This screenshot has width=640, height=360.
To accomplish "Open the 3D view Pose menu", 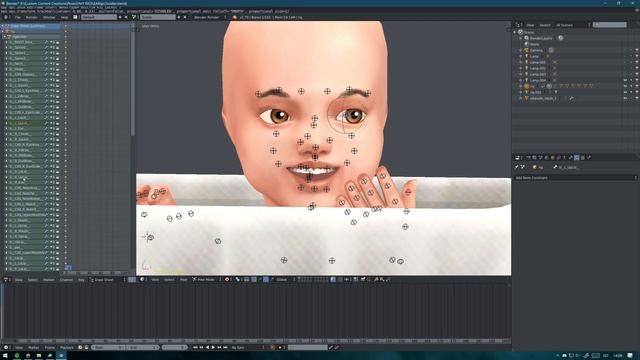I will click(x=184, y=280).
